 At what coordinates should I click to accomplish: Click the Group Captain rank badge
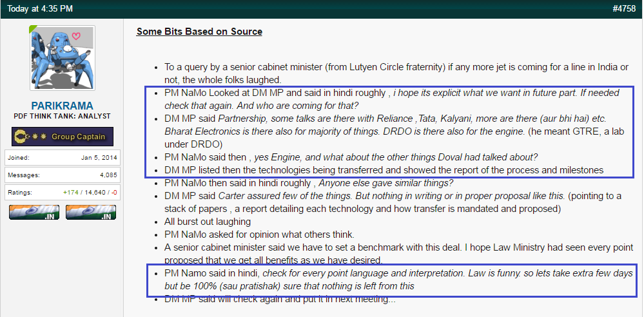pyautogui.click(x=63, y=137)
